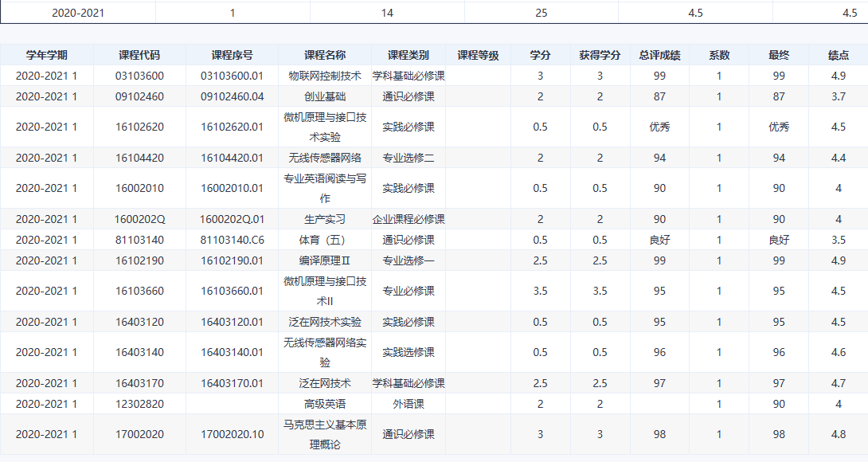868x462 pixels.
Task: Select course name 泛在网技术实验
Action: click(325, 322)
